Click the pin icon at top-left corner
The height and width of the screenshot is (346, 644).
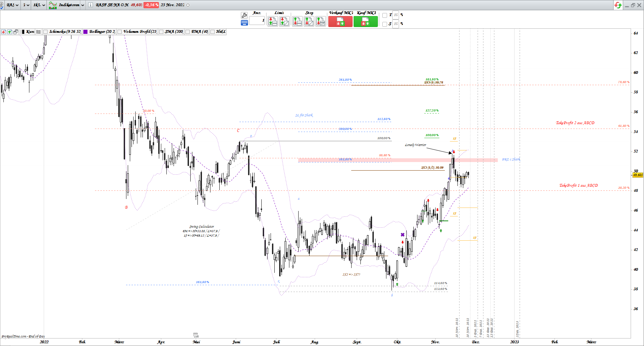tap(2, 5)
